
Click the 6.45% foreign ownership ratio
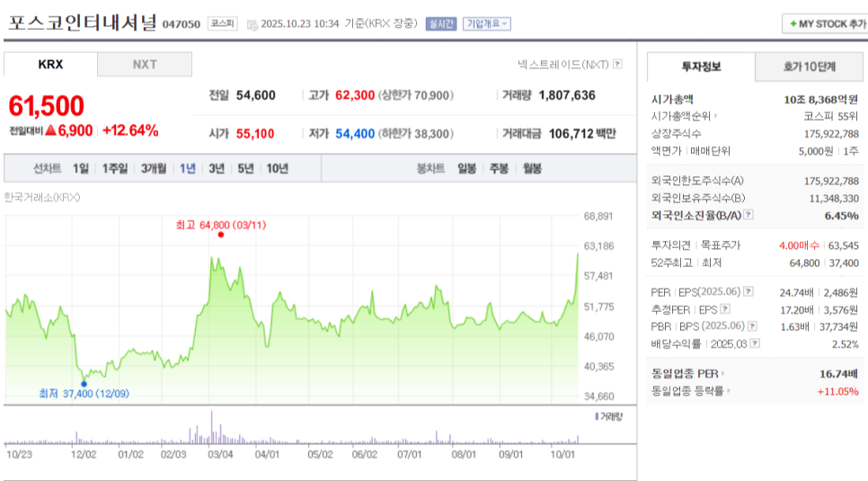842,216
